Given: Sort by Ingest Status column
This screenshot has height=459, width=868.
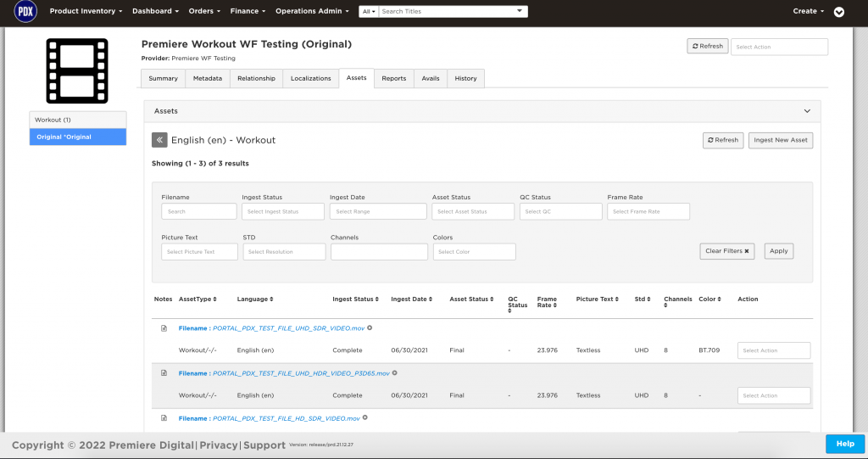Looking at the screenshot, I should (355, 299).
